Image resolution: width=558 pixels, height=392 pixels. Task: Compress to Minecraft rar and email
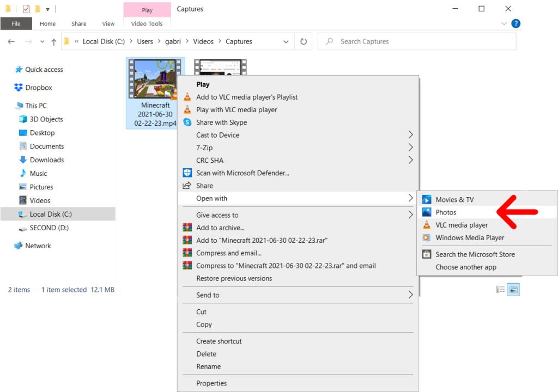pyautogui.click(x=298, y=266)
